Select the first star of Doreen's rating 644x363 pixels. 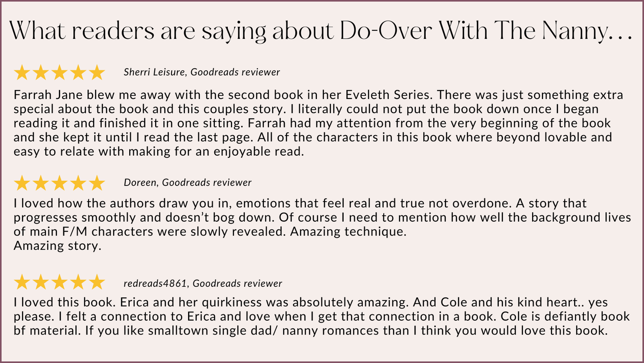(22, 183)
